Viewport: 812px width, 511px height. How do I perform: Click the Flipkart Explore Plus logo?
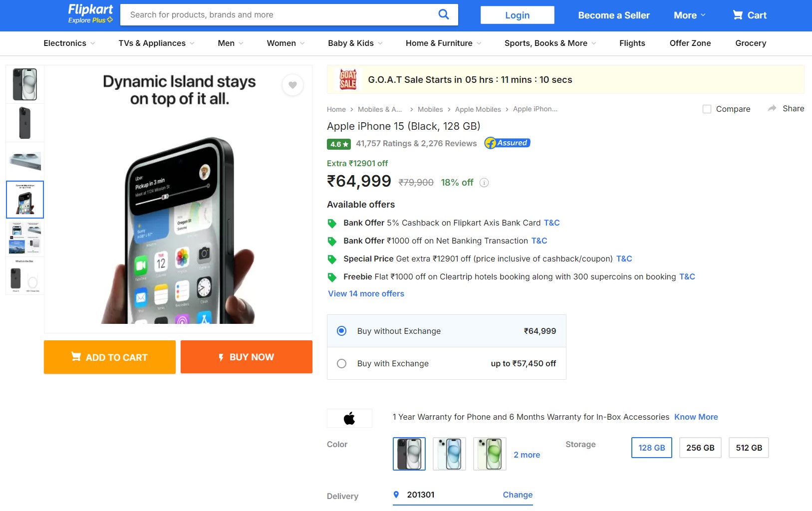pos(90,13)
